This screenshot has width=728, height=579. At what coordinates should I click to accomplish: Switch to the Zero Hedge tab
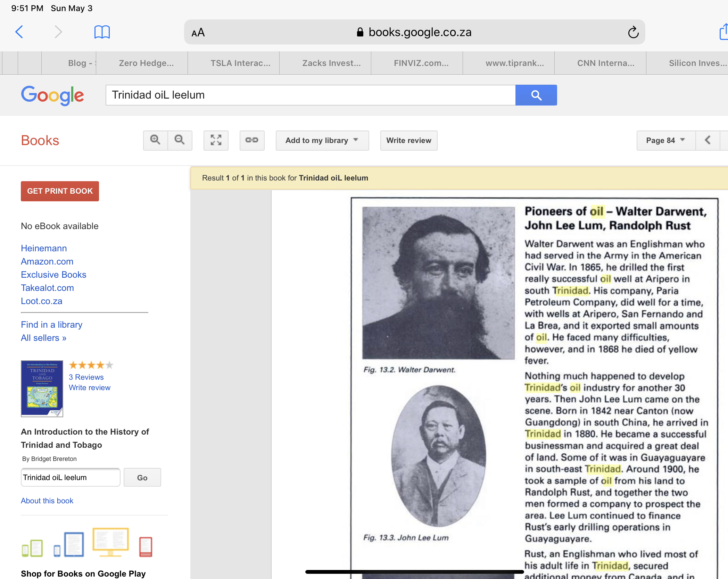pyautogui.click(x=146, y=63)
